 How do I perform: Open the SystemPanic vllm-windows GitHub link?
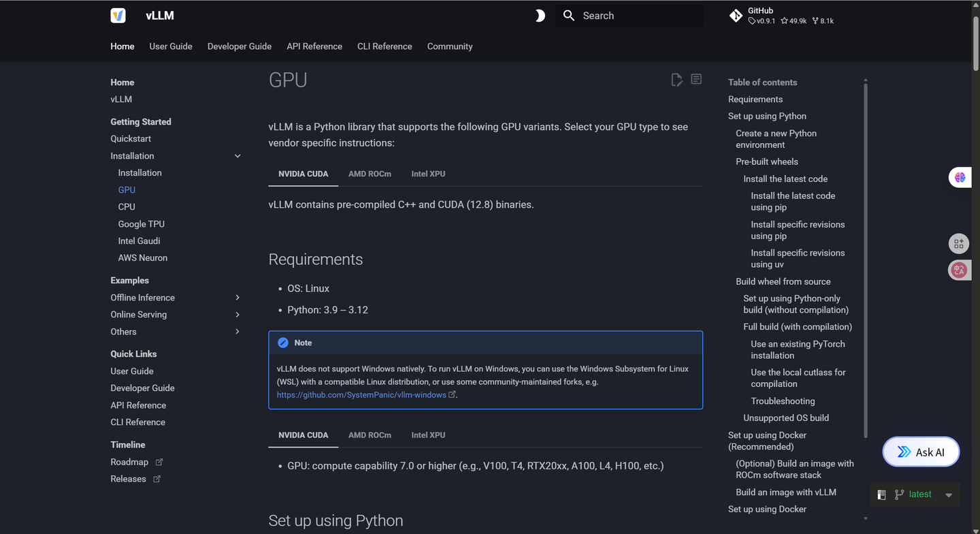(x=361, y=395)
